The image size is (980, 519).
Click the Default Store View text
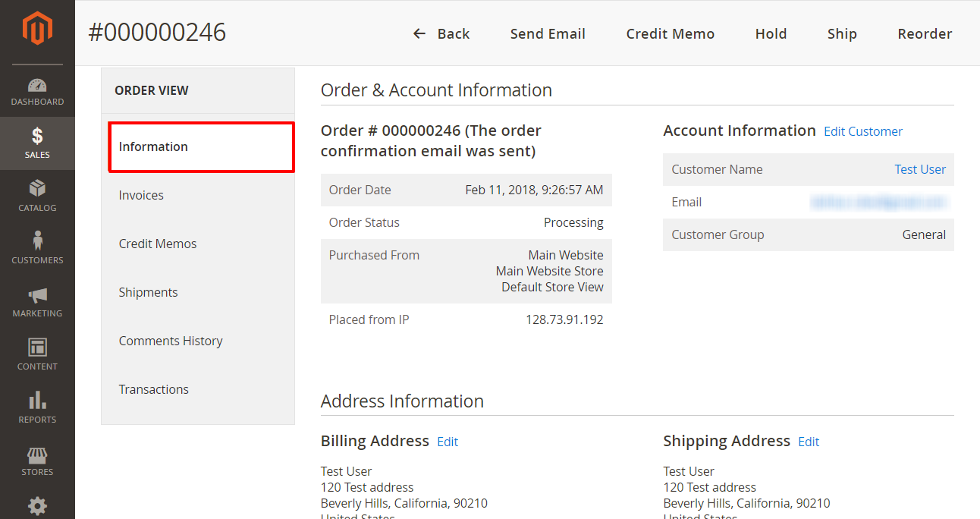(552, 288)
